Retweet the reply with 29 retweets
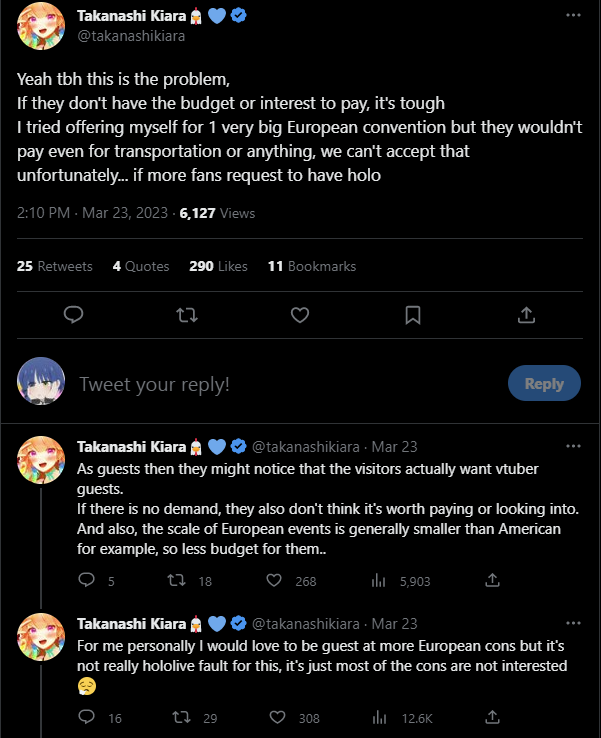This screenshot has height=738, width=601. pyautogui.click(x=182, y=717)
